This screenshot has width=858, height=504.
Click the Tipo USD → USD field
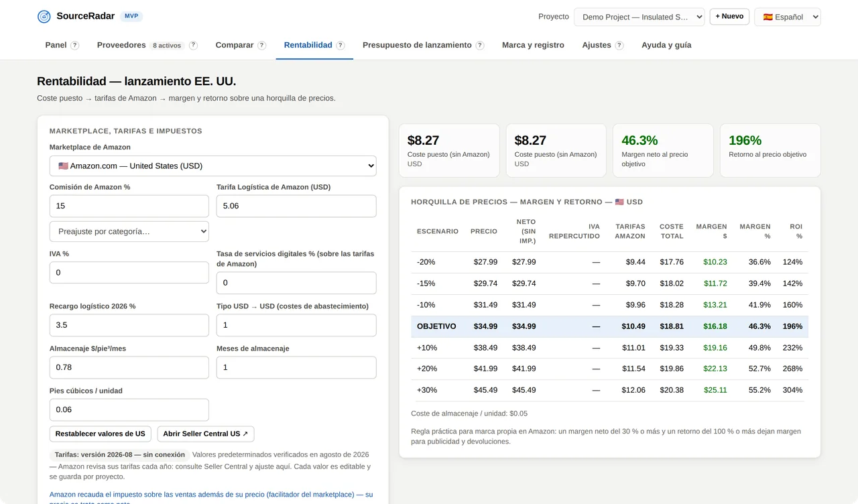coord(296,325)
